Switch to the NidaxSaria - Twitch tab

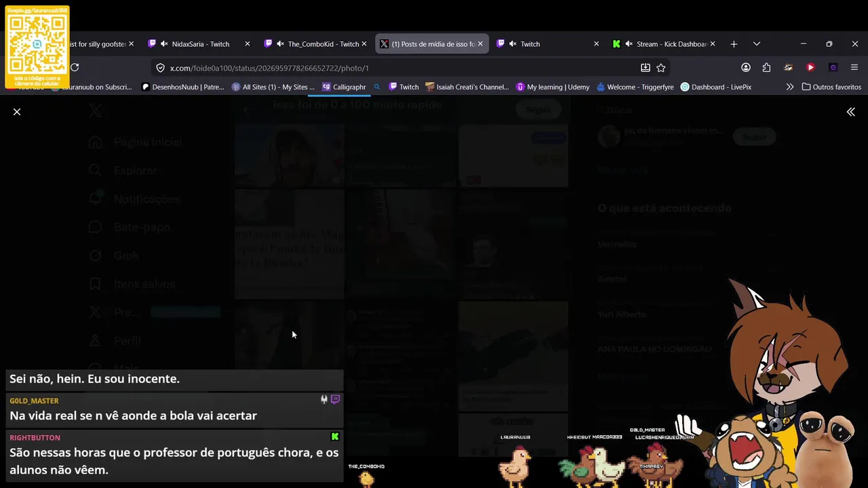(x=201, y=44)
